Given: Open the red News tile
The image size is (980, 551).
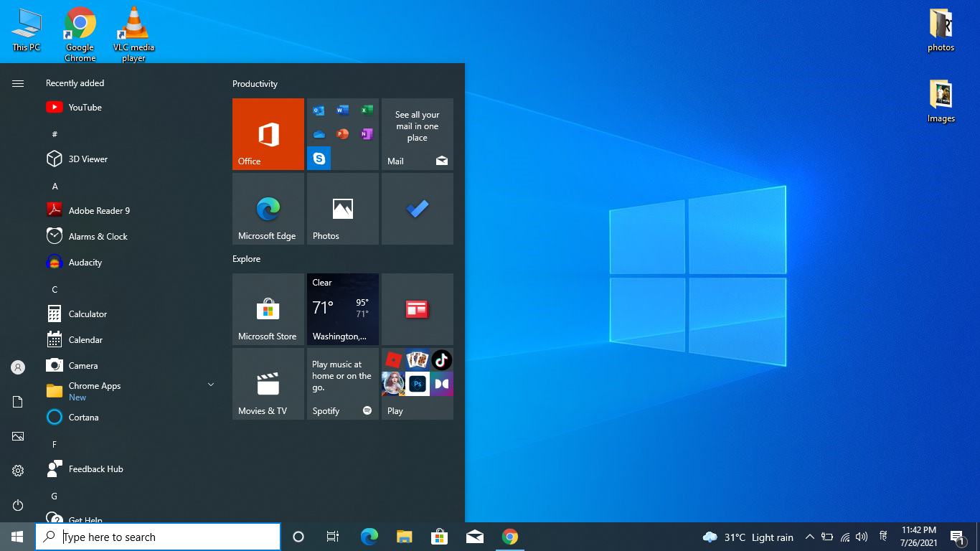Looking at the screenshot, I should point(418,309).
